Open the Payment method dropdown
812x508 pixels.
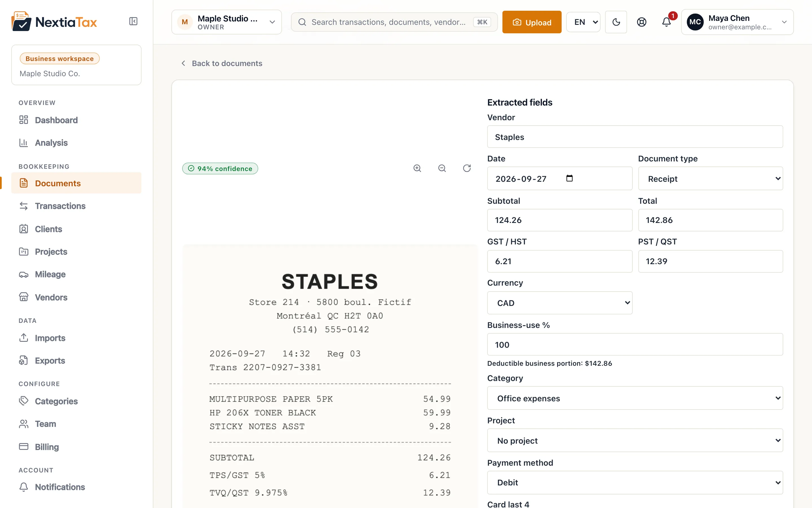[x=635, y=483]
